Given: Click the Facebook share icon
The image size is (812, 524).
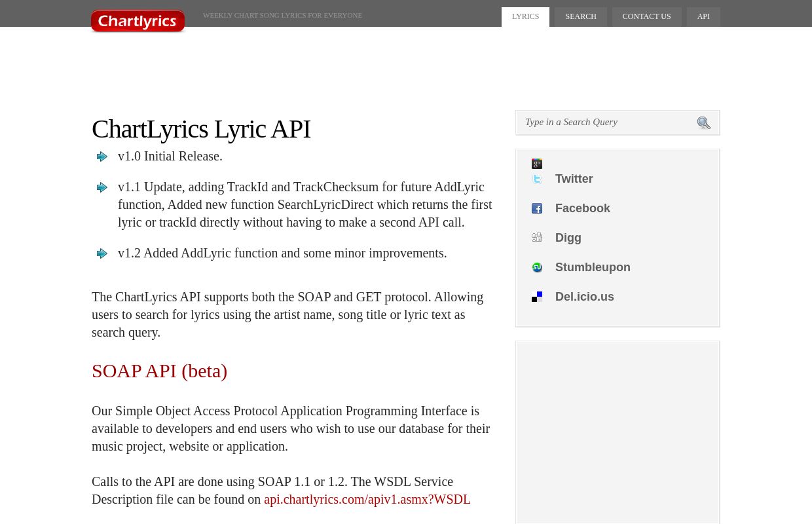Looking at the screenshot, I should pos(537,208).
